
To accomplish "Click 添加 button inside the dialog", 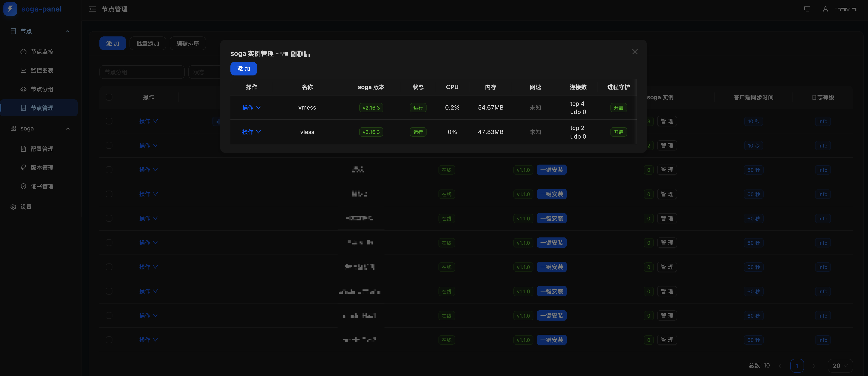I will click(x=244, y=69).
